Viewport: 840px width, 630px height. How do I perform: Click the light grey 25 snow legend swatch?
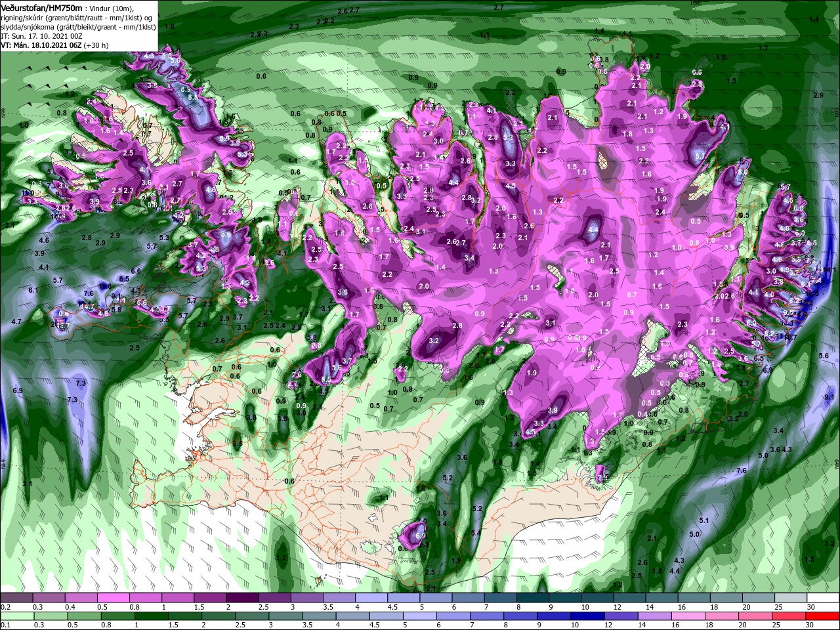[x=791, y=598]
